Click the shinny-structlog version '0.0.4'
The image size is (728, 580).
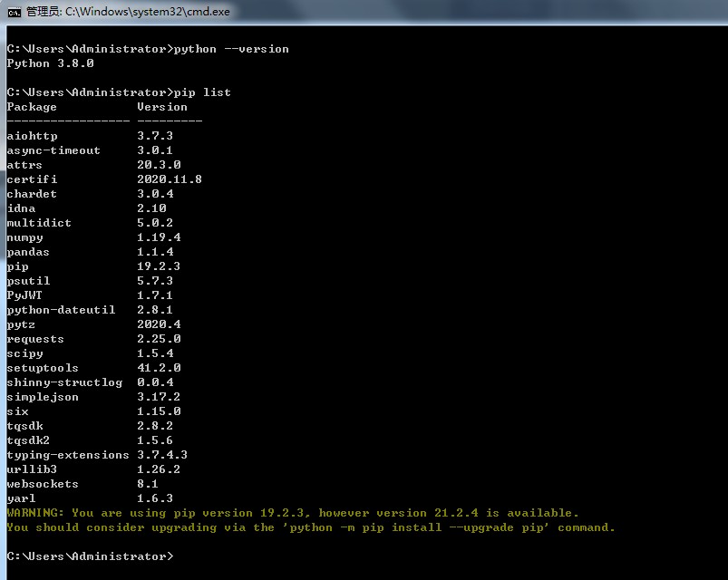[155, 382]
